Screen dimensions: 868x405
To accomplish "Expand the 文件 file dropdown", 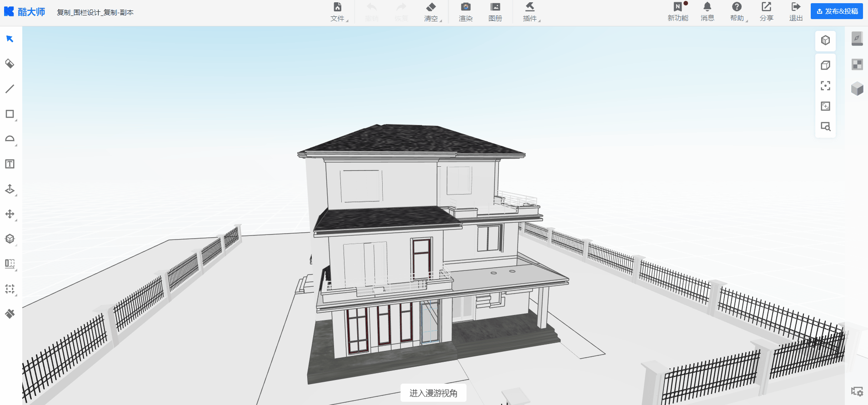I will [x=338, y=12].
